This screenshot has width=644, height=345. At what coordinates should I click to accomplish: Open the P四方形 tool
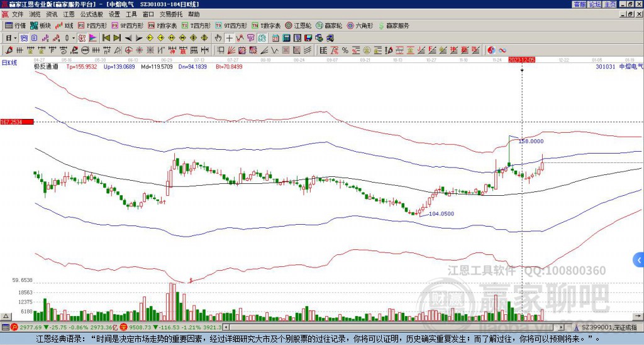(x=93, y=25)
